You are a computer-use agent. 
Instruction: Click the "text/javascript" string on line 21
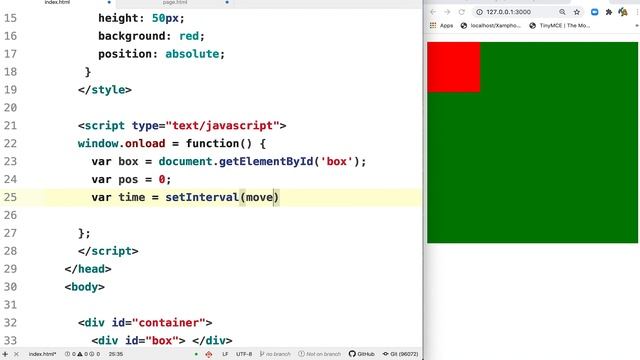pyautogui.click(x=222, y=126)
